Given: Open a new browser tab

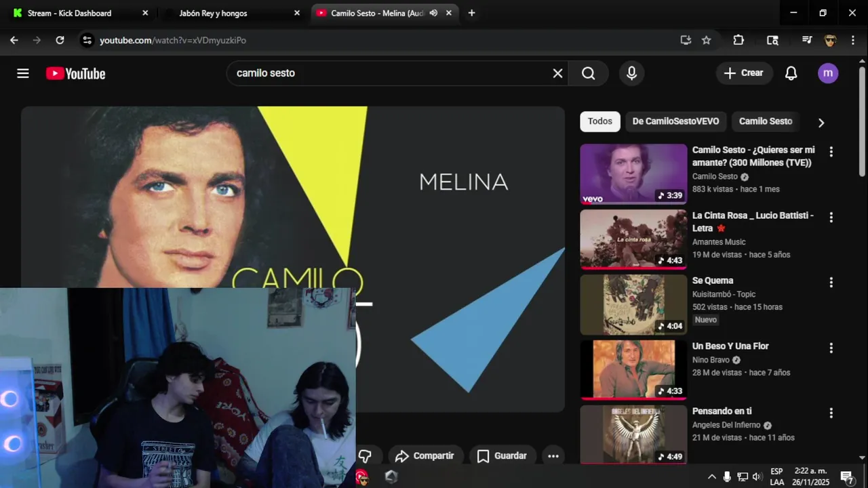Looking at the screenshot, I should click(x=471, y=13).
